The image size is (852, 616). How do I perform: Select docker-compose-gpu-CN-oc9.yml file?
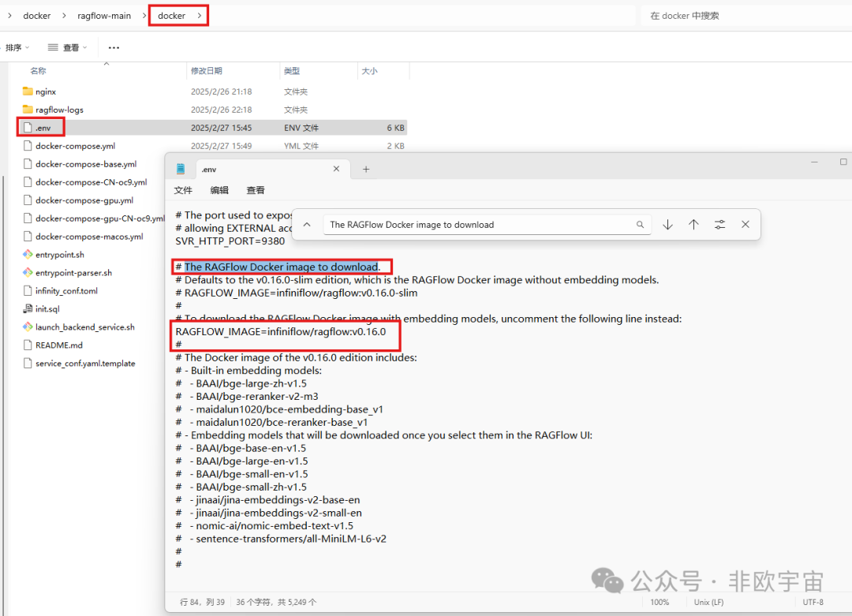coord(100,218)
